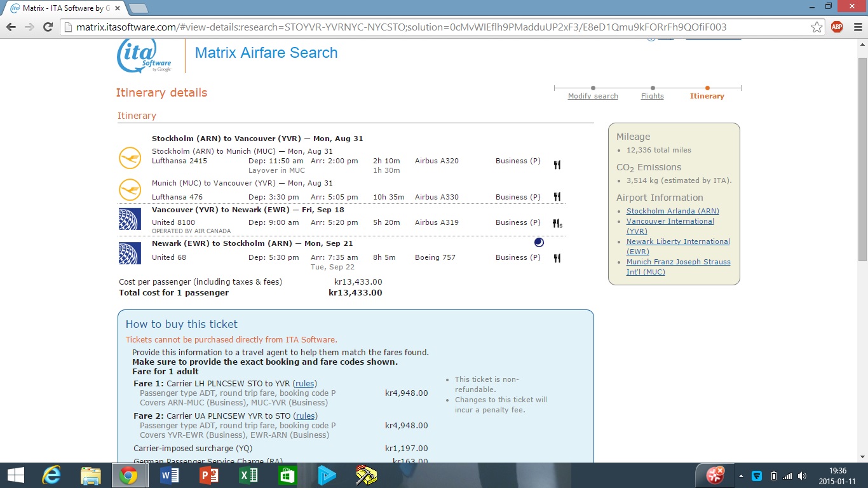This screenshot has width=868, height=488.
Task: Open rules link for Fare 2
Action: click(305, 416)
